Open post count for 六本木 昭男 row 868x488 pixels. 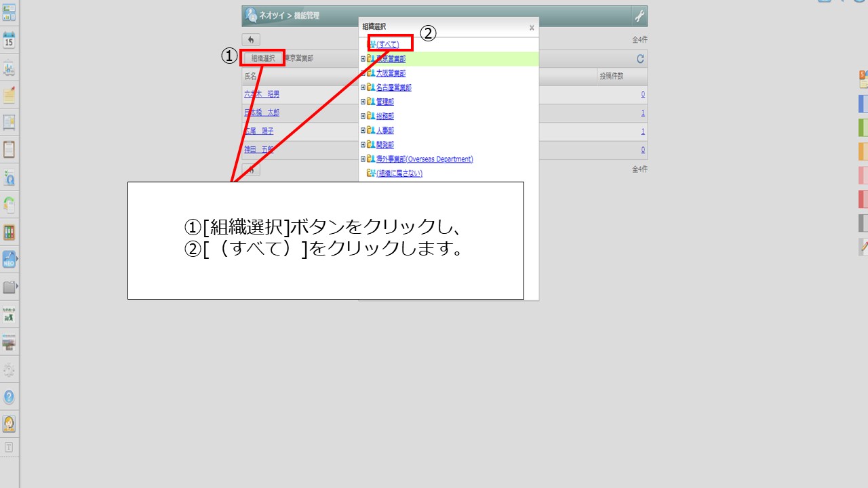click(643, 94)
